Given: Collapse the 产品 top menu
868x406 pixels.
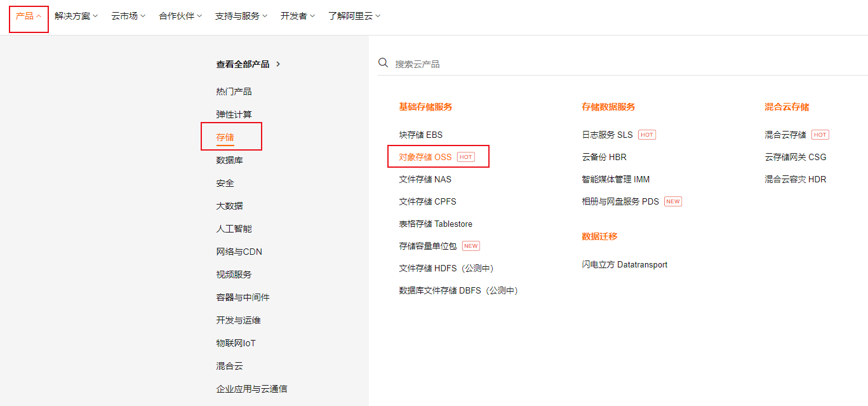Looking at the screenshot, I should click(29, 16).
